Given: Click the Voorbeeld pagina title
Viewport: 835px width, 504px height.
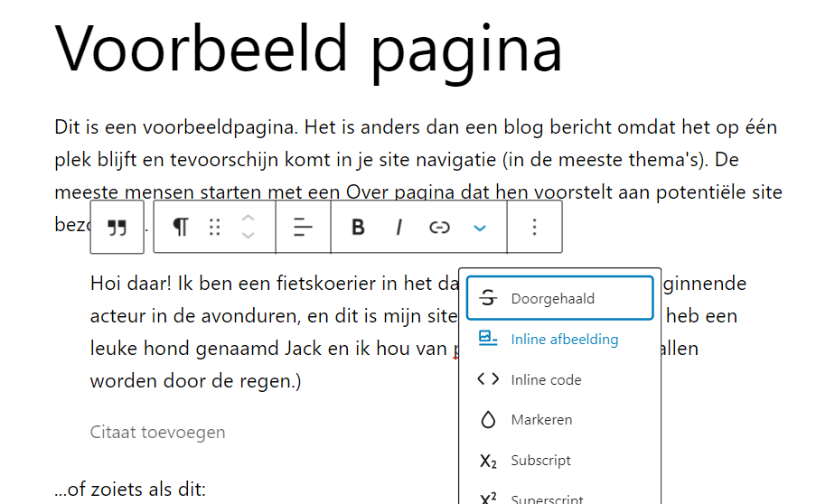Looking at the screenshot, I should [x=308, y=48].
